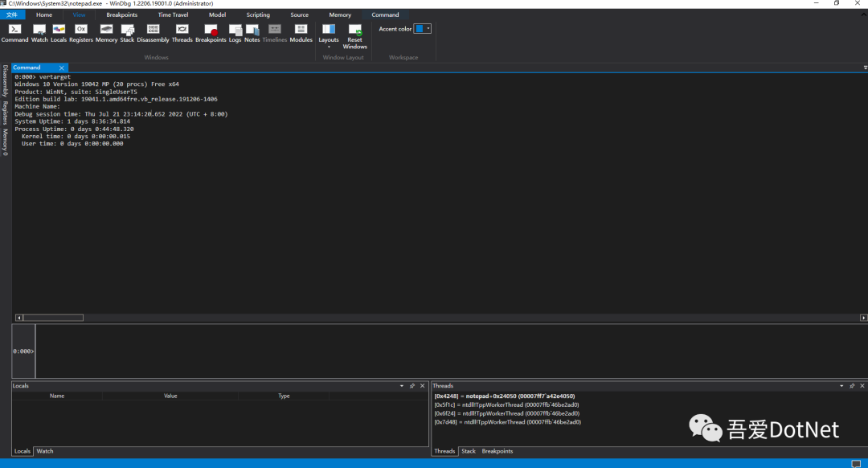The image size is (868, 468).
Task: Pin the Threads panel
Action: [852, 386]
